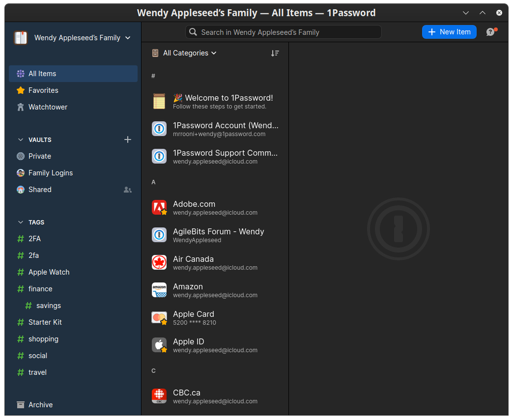Click the Shared vault people icon

pos(127,190)
